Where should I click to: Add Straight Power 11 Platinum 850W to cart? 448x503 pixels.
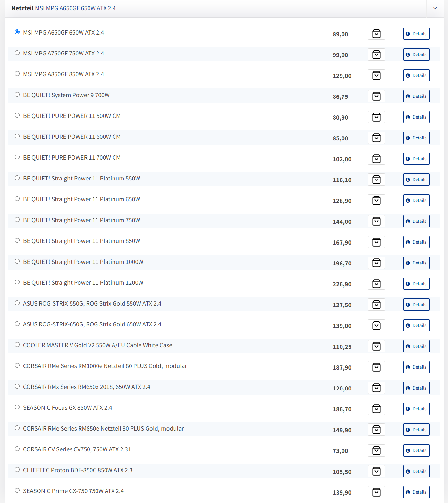coord(376,242)
